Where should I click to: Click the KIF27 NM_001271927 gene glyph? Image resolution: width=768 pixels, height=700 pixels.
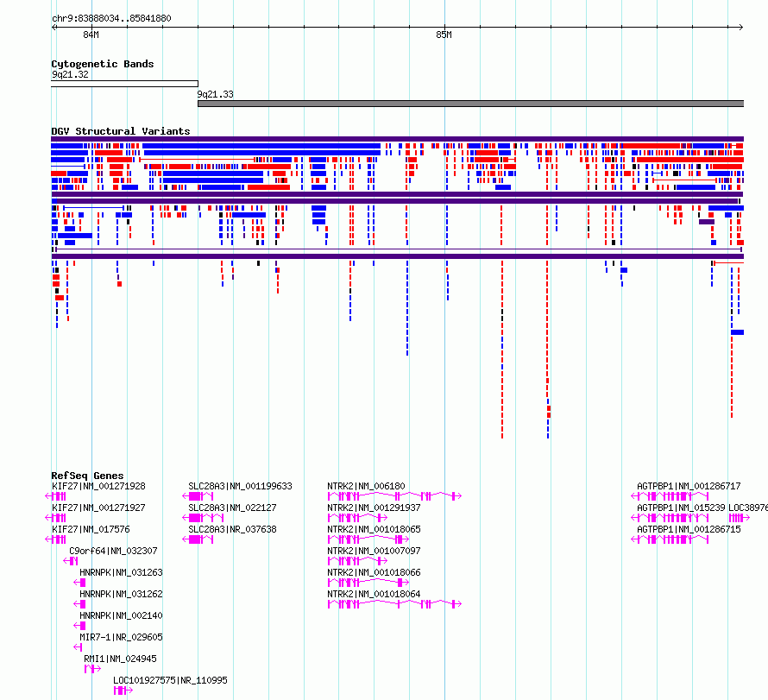[55, 518]
